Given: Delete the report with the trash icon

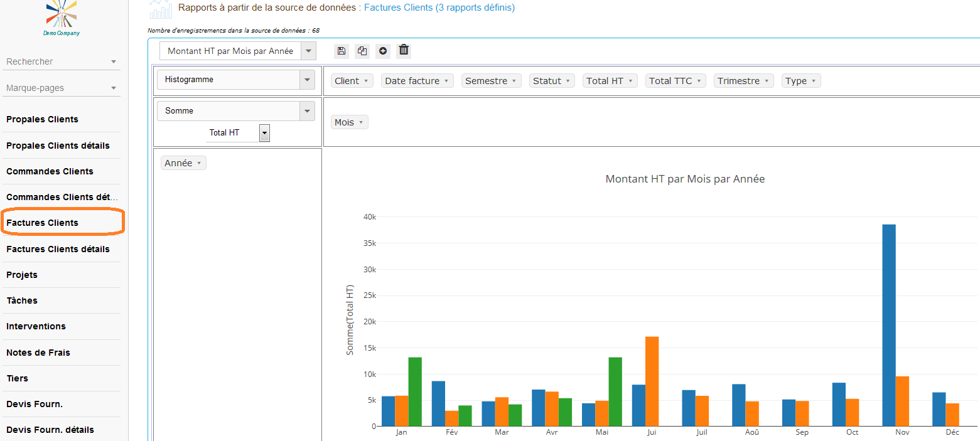Looking at the screenshot, I should pos(404,50).
